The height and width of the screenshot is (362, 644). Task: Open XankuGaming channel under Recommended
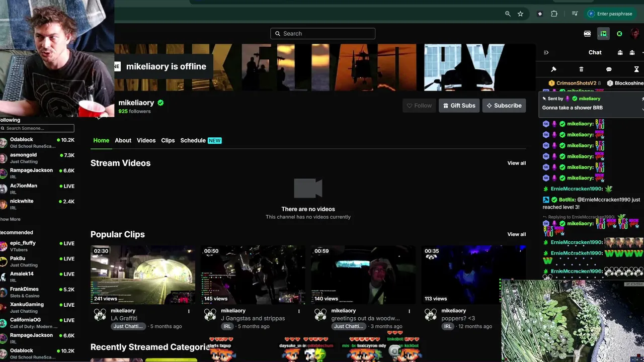[37, 307]
